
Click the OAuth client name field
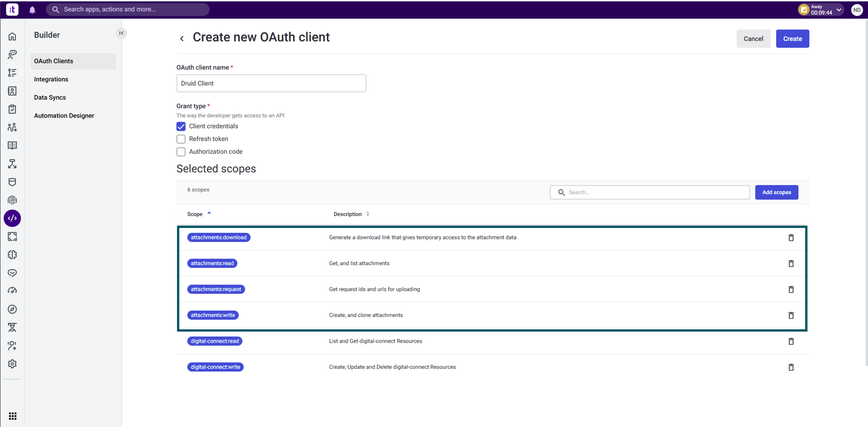click(271, 83)
